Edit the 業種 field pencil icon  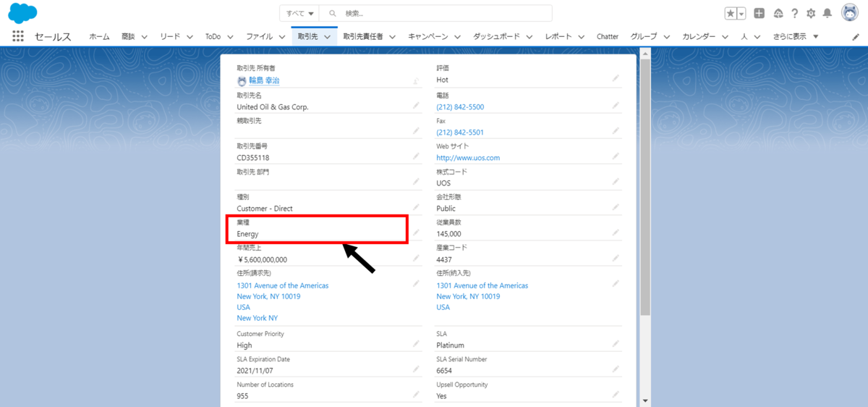[416, 232]
